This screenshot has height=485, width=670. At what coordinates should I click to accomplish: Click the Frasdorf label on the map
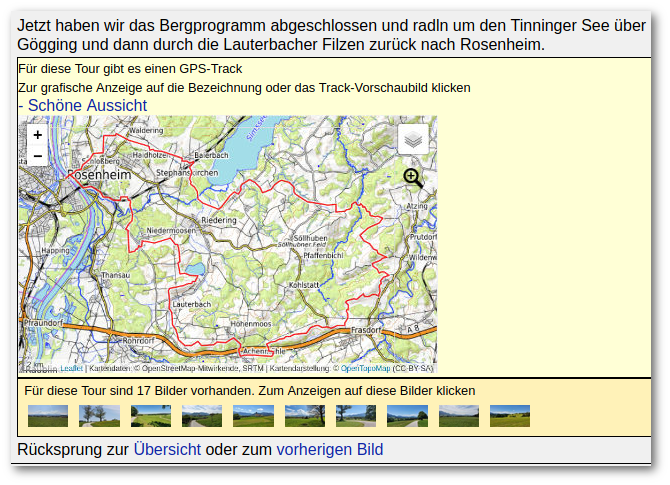(x=366, y=330)
